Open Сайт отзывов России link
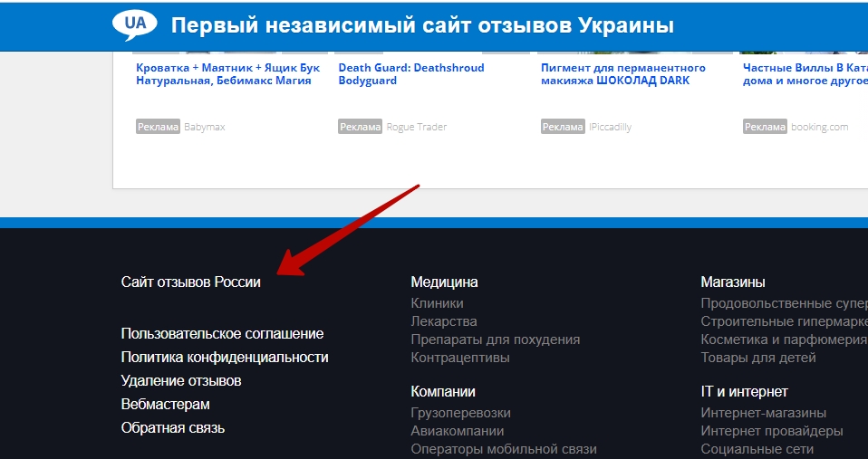 pyautogui.click(x=190, y=282)
